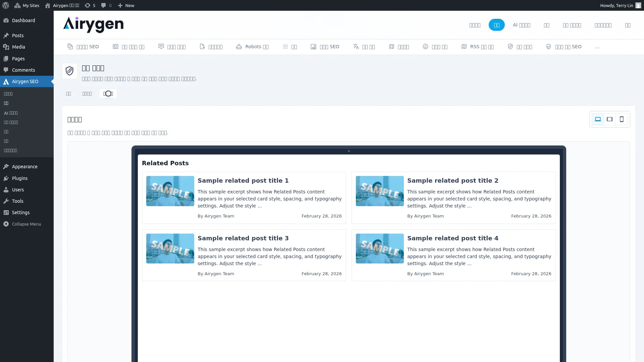Expand the ellipsis overflow in sub-navigation

coord(597,47)
